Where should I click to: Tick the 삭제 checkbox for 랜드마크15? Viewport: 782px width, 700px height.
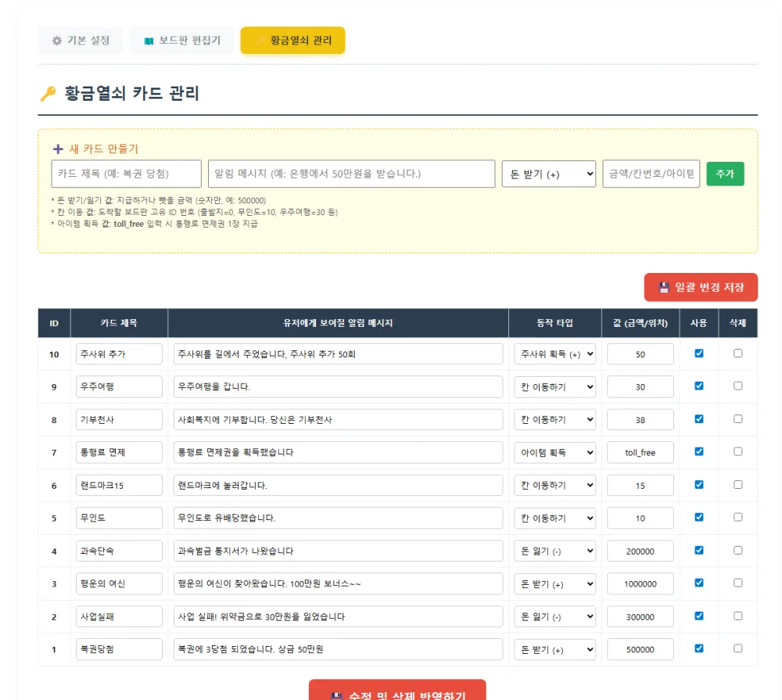point(738,484)
